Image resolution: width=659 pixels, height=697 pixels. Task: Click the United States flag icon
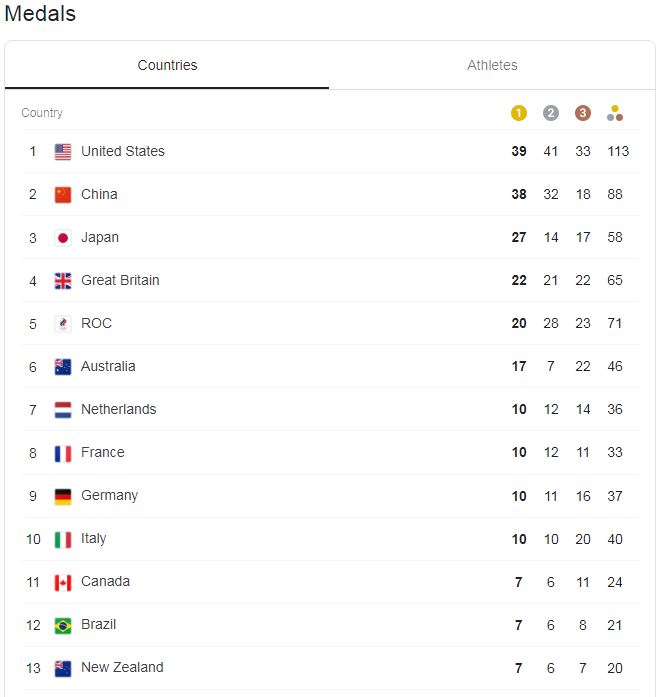[x=63, y=152]
